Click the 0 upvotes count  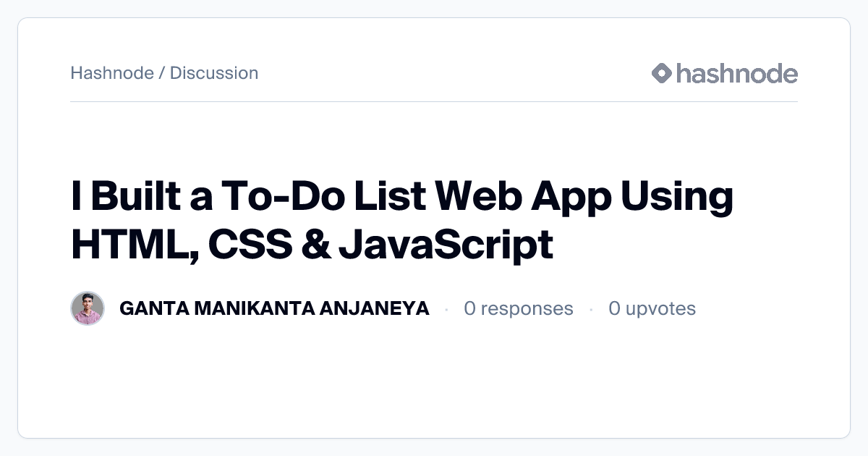(652, 309)
